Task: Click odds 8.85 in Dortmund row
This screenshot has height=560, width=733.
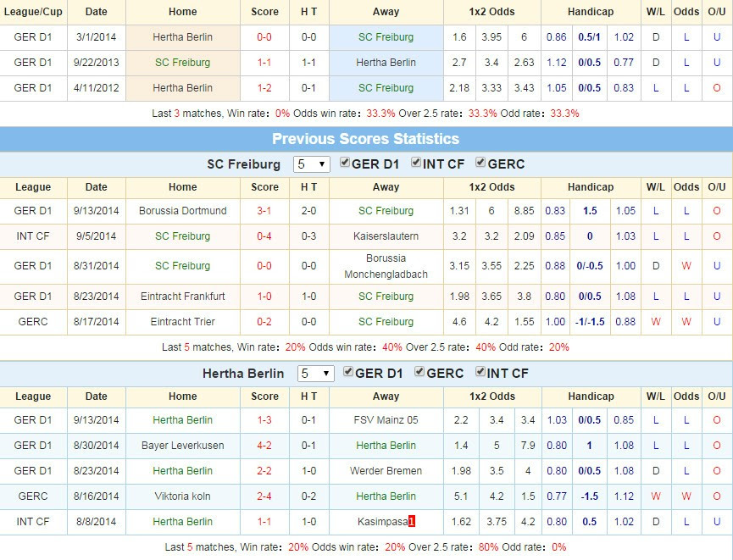Action: 524,211
